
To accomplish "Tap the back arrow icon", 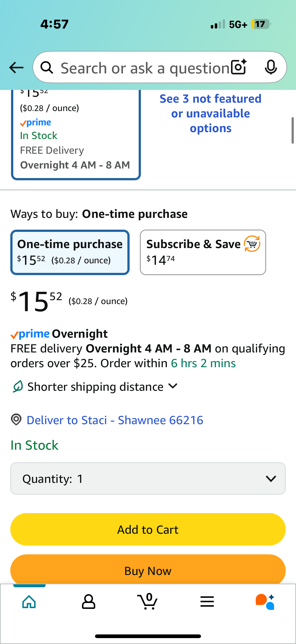I will click(x=16, y=68).
